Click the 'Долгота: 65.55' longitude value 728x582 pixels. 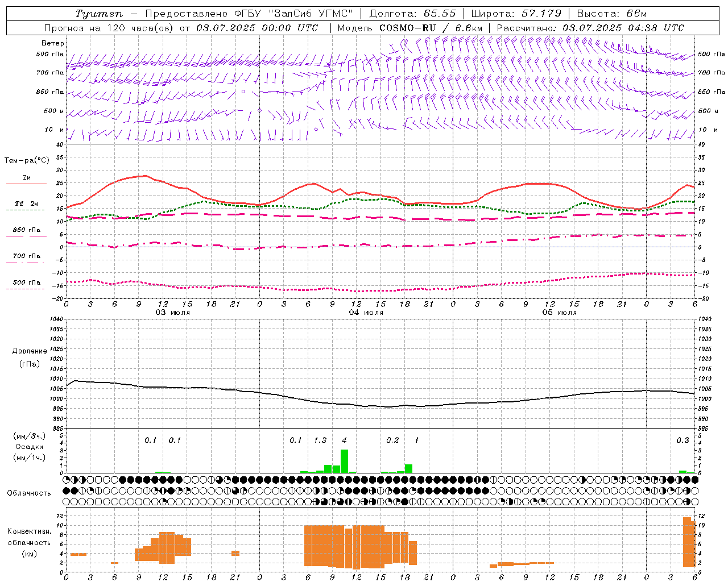[x=412, y=14]
